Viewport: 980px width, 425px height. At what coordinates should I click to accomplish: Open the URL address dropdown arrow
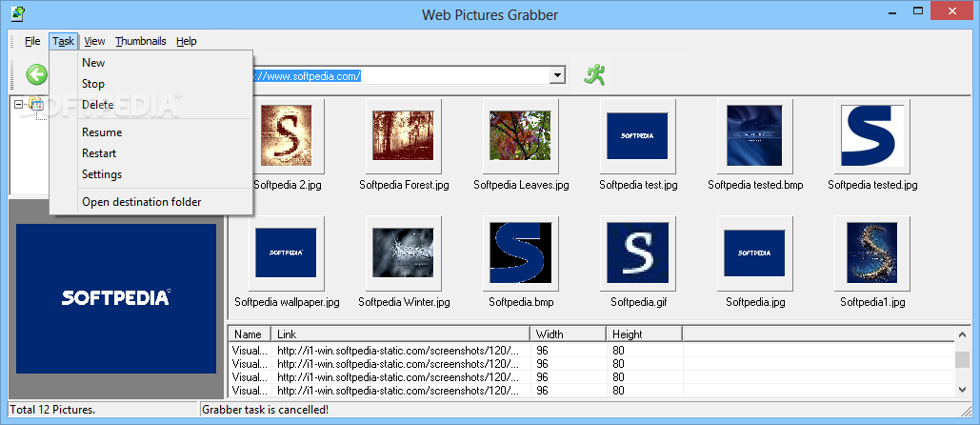(557, 75)
